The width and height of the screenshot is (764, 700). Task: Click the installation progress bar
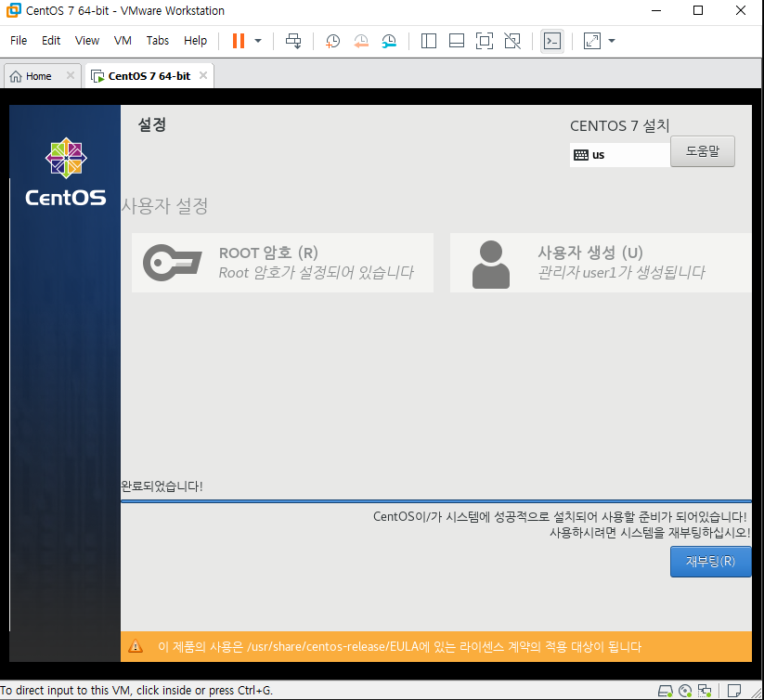pos(436,500)
